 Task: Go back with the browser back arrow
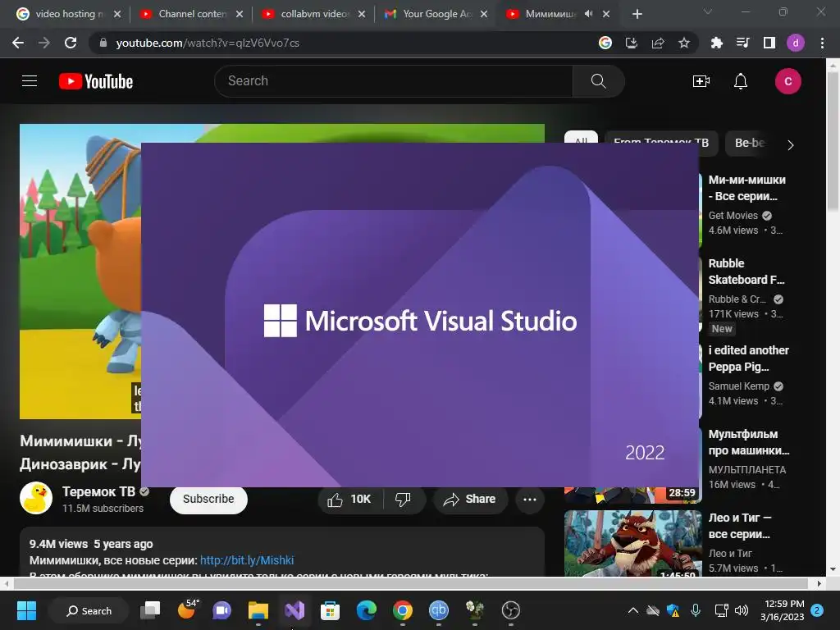(18, 43)
